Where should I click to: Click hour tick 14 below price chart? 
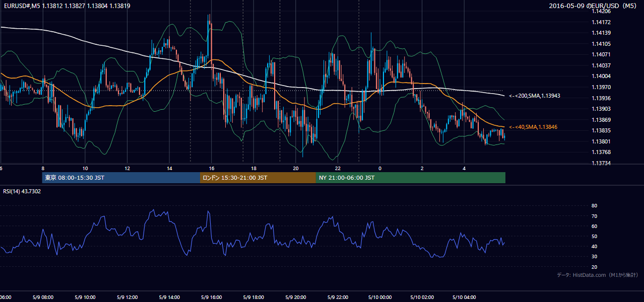(x=169, y=169)
